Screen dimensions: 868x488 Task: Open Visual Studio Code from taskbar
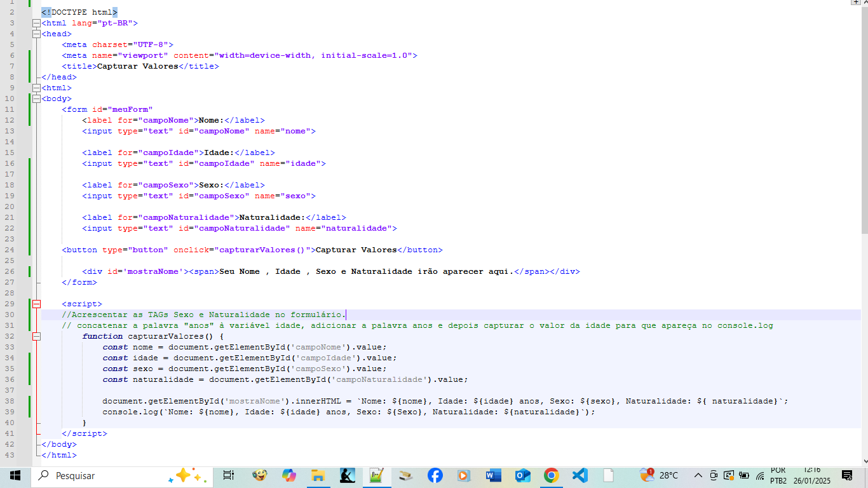(x=580, y=475)
